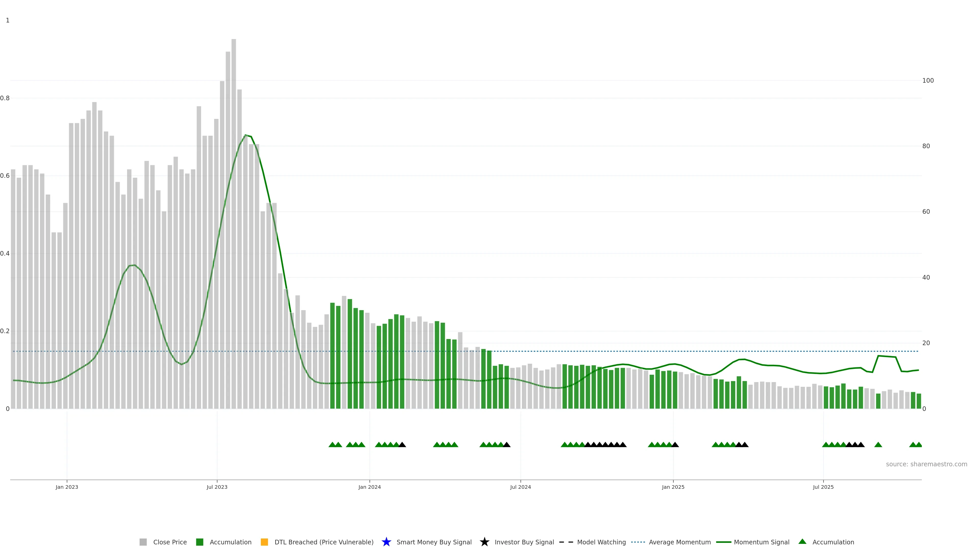Click the 100 right-axis tick label

coord(928,80)
